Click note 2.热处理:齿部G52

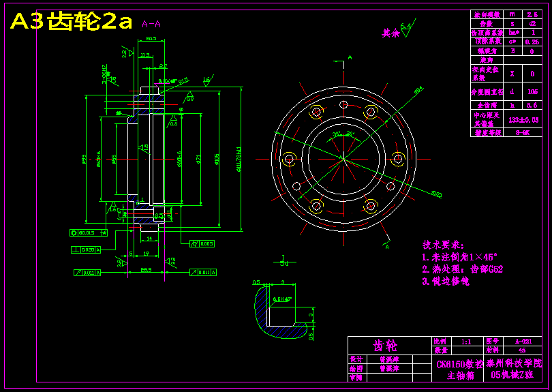click(x=462, y=269)
